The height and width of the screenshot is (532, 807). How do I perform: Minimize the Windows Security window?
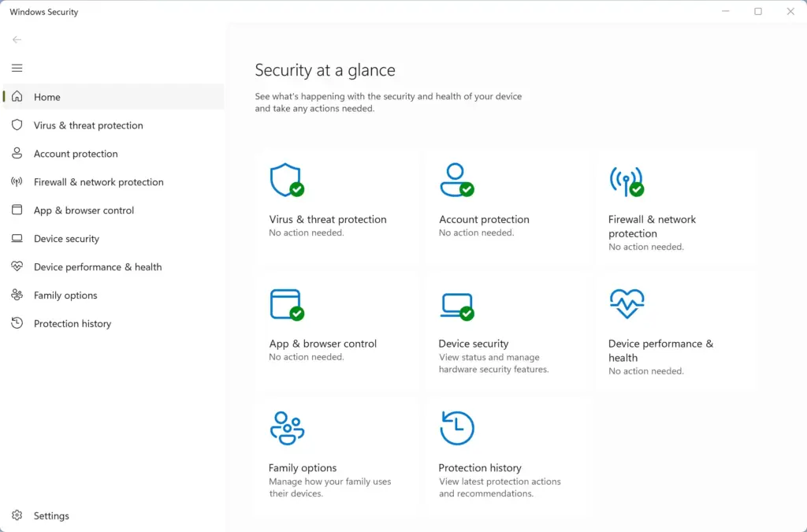[x=726, y=11]
